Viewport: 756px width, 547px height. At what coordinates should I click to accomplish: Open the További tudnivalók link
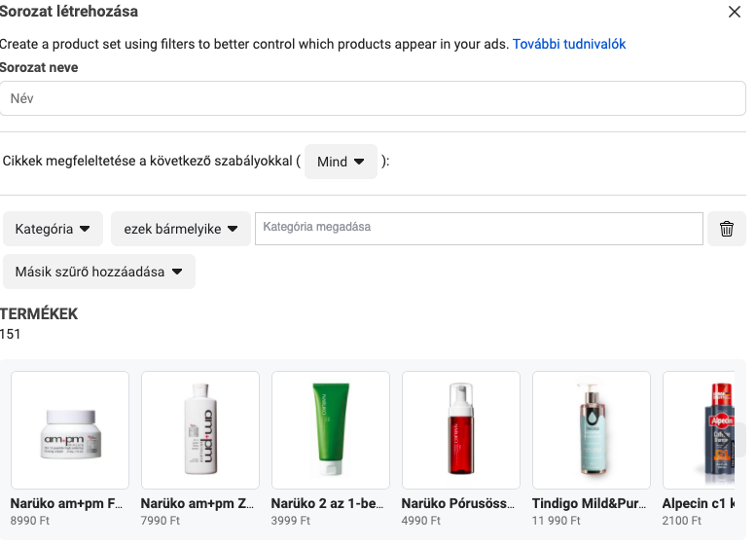(569, 44)
